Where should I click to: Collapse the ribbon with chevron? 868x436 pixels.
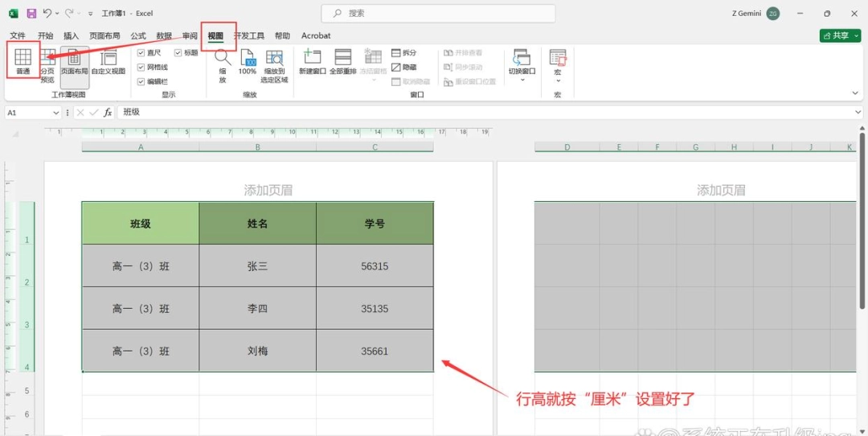857,93
